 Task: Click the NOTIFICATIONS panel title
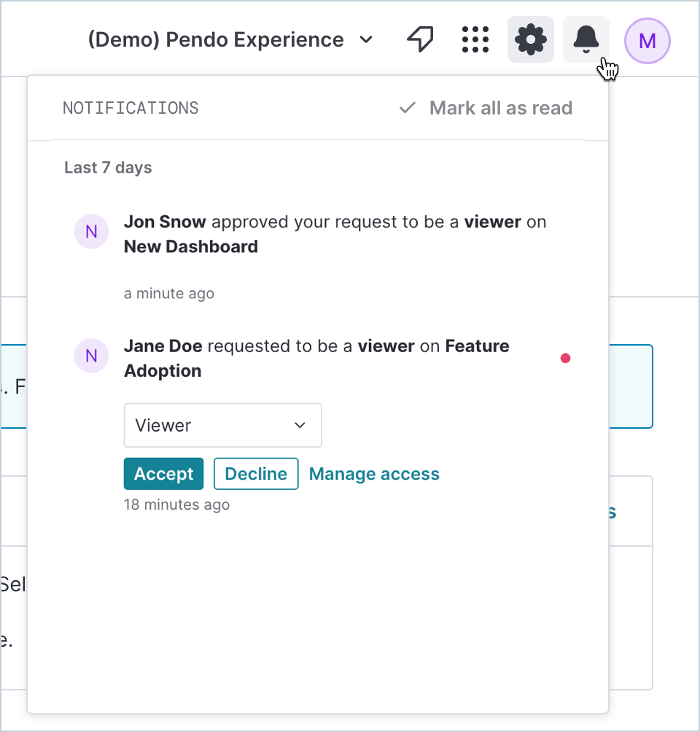[x=131, y=108]
